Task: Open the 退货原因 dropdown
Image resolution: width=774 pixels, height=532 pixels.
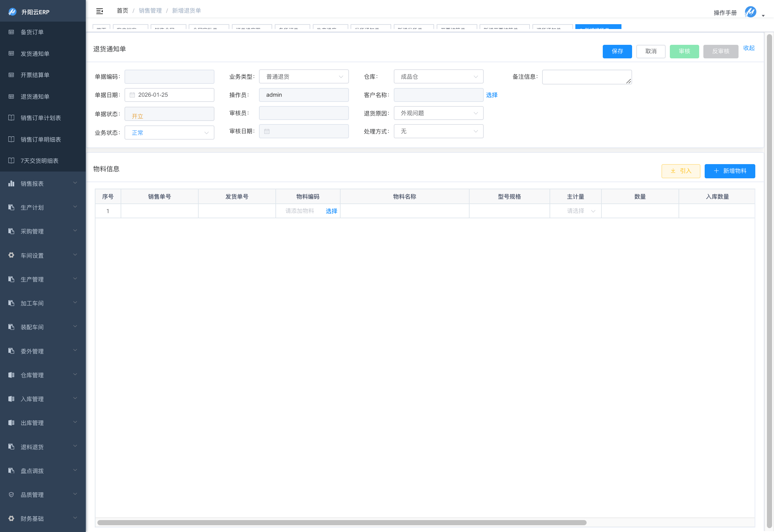Action: [438, 113]
